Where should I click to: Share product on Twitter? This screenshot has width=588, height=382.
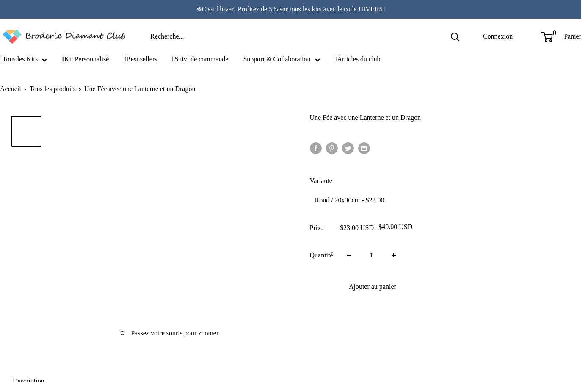tap(348, 148)
